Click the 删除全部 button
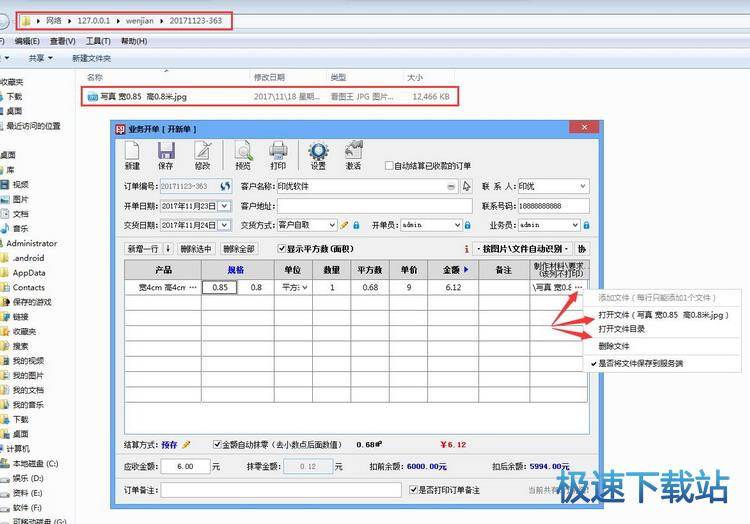This screenshot has width=750, height=524. pyautogui.click(x=239, y=249)
